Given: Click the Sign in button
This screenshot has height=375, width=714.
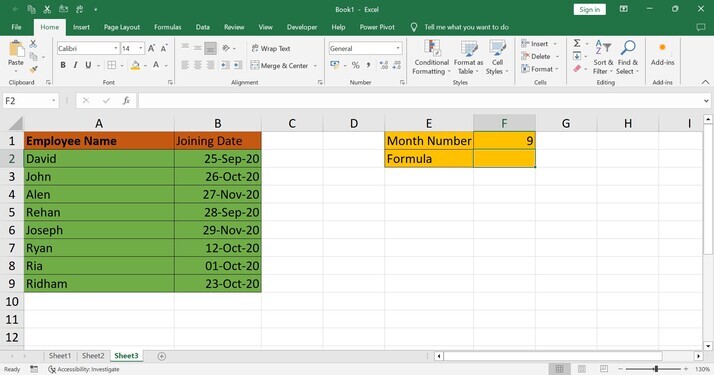Looking at the screenshot, I should (x=590, y=10).
